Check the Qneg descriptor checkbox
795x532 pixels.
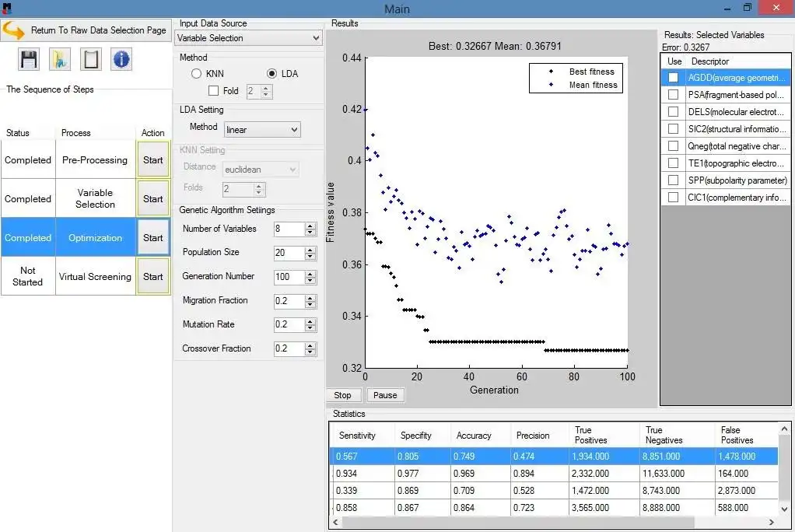coord(674,146)
